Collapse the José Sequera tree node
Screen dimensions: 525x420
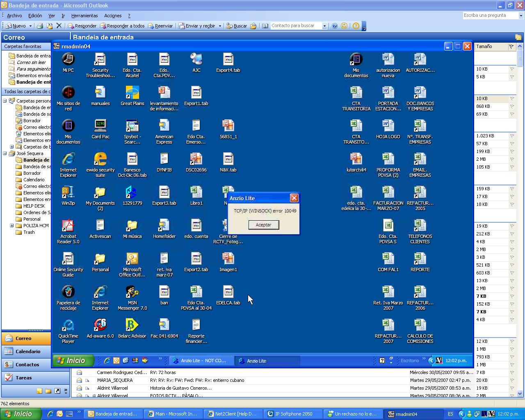point(5,153)
